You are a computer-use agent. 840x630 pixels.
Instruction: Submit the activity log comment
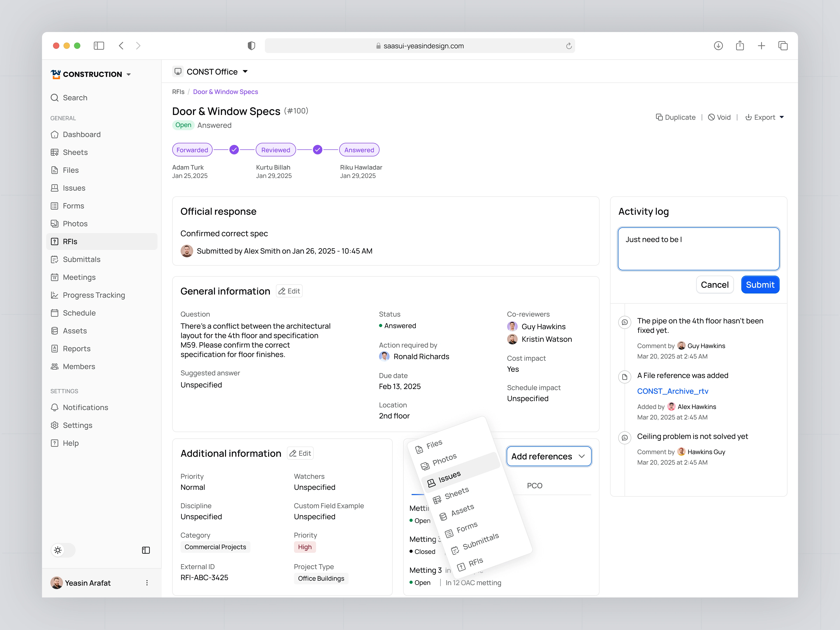[760, 285]
